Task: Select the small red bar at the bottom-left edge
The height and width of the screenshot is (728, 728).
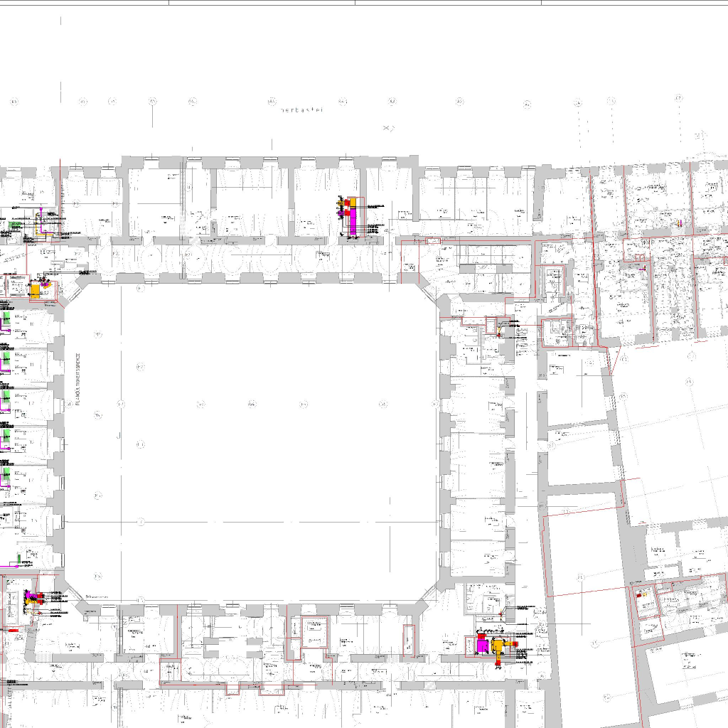Action: (13, 629)
